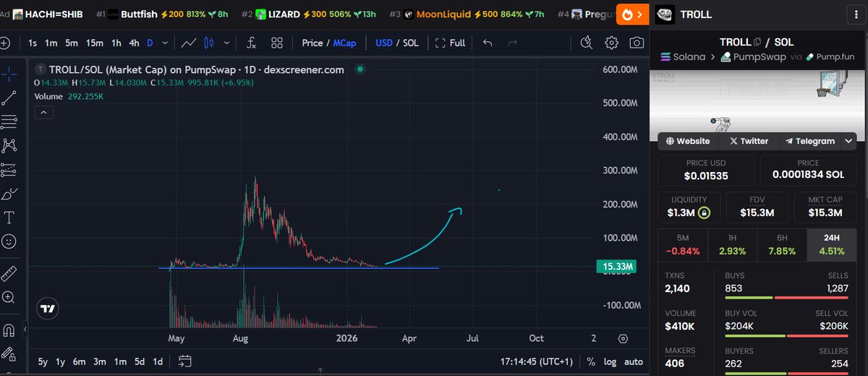The width and height of the screenshot is (868, 376).
Task: Show the 5M price change tab
Action: click(x=682, y=244)
